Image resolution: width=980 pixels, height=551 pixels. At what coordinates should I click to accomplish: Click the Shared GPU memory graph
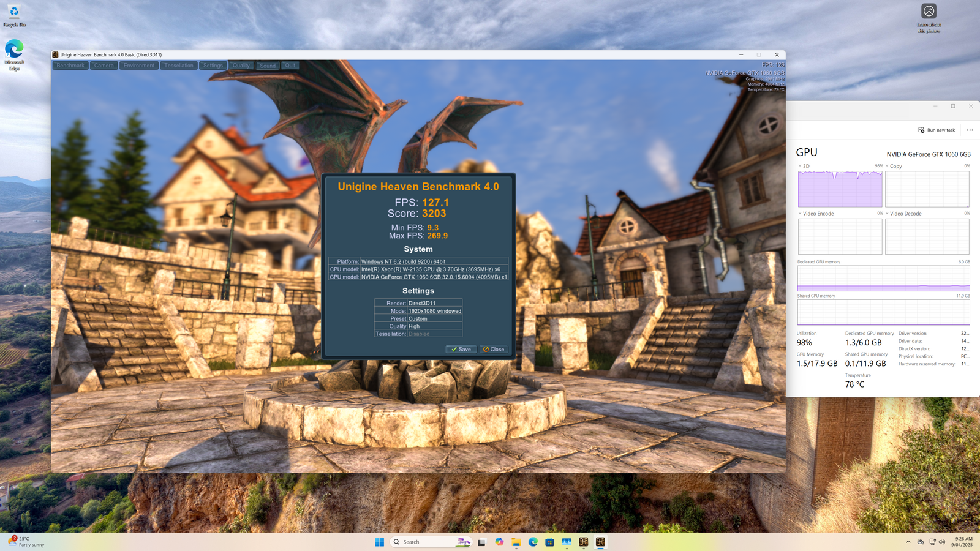(x=883, y=312)
